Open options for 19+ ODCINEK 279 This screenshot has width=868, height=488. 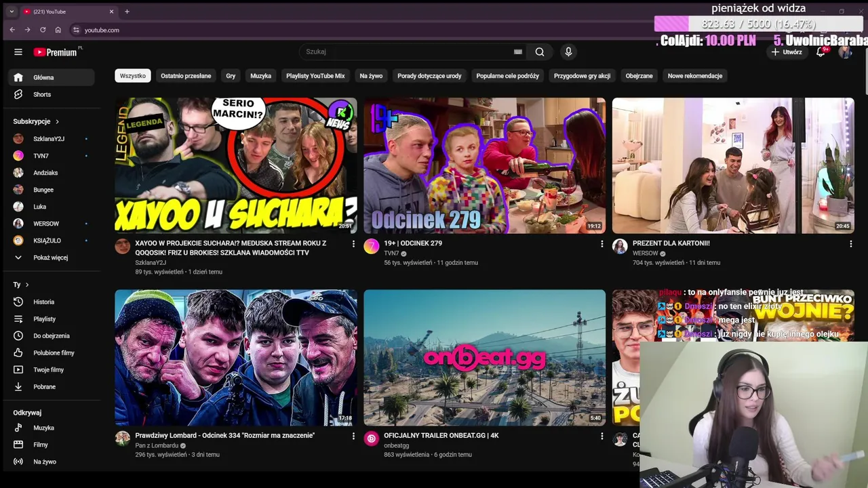pyautogui.click(x=601, y=243)
